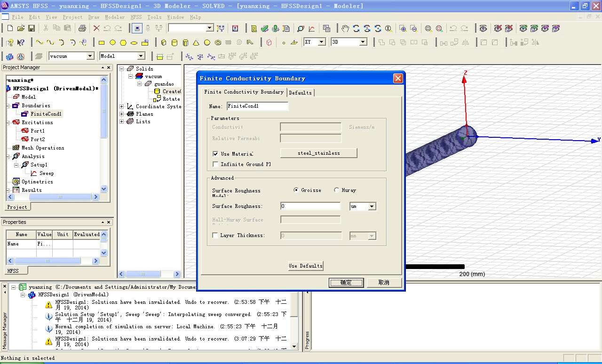Click the steel_stainless material button
The height and width of the screenshot is (364, 602).
tap(318, 153)
